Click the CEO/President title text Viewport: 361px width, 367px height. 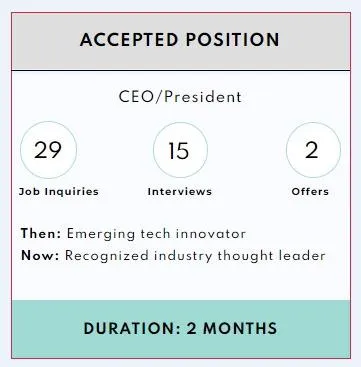pos(180,97)
